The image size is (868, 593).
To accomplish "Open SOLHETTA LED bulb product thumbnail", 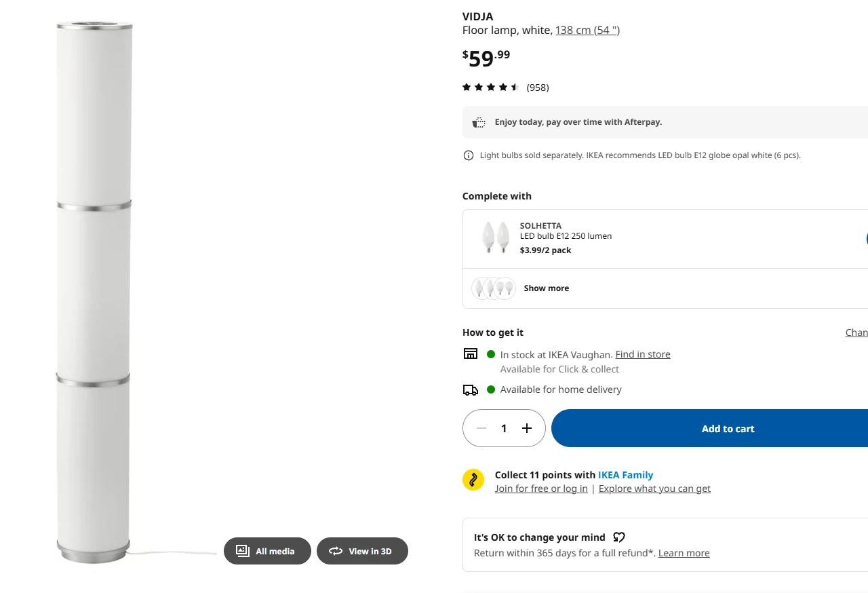I will tap(495, 237).
